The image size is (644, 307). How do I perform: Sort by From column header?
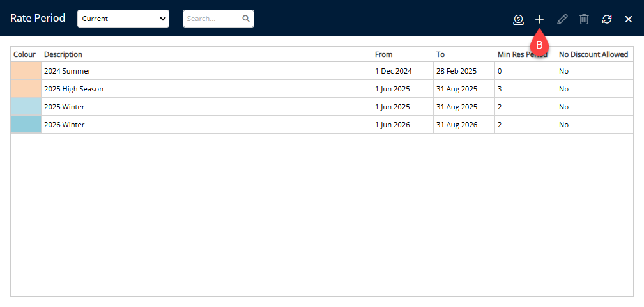383,54
